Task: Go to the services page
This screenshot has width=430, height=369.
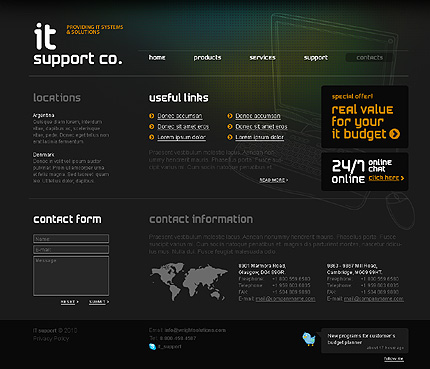Action: click(263, 58)
